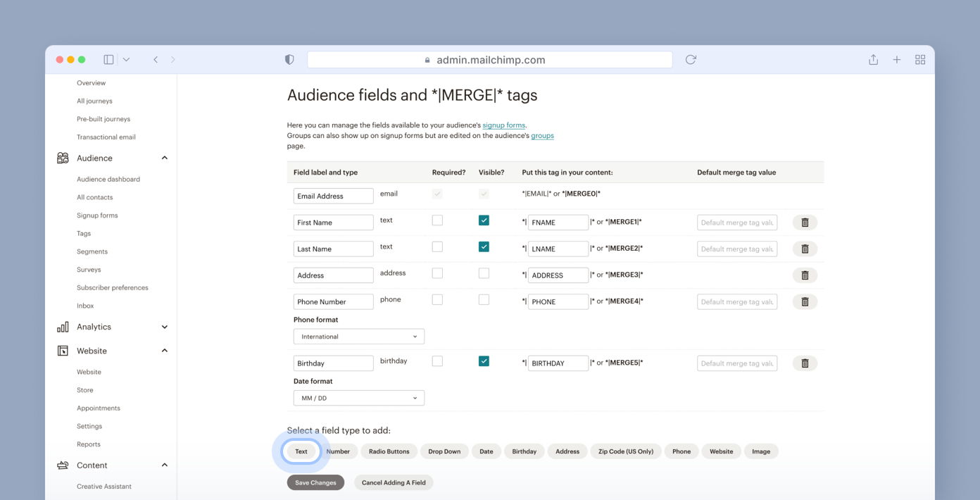Image resolution: width=980 pixels, height=500 pixels.
Task: Collapse the Audience sidebar section
Action: [x=164, y=158]
